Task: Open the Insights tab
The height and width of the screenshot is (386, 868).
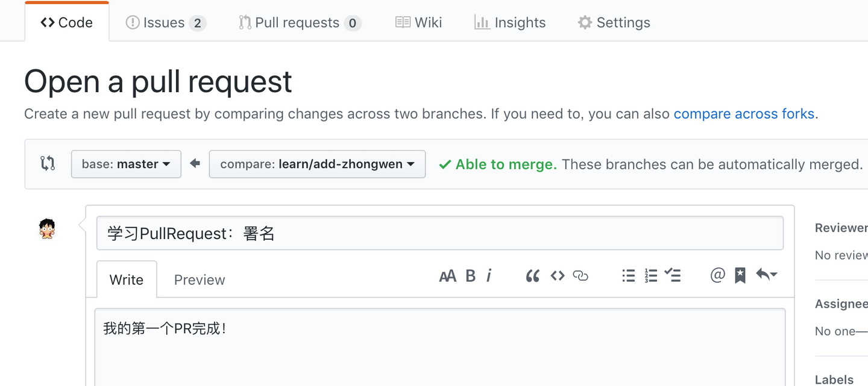Action: (510, 22)
